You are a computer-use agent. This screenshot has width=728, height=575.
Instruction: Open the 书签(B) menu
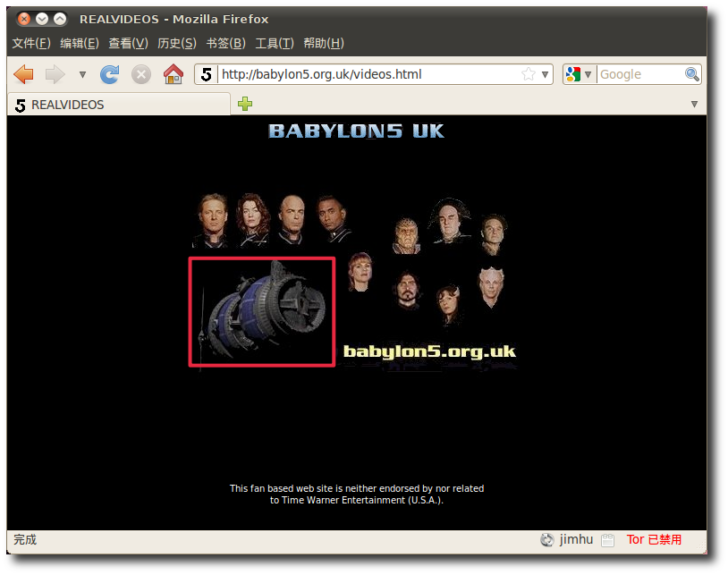(x=225, y=43)
